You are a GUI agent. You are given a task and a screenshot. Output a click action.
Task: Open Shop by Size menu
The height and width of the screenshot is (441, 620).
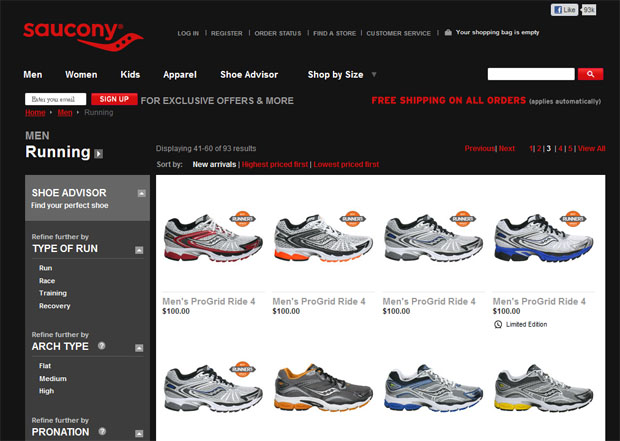click(x=335, y=74)
